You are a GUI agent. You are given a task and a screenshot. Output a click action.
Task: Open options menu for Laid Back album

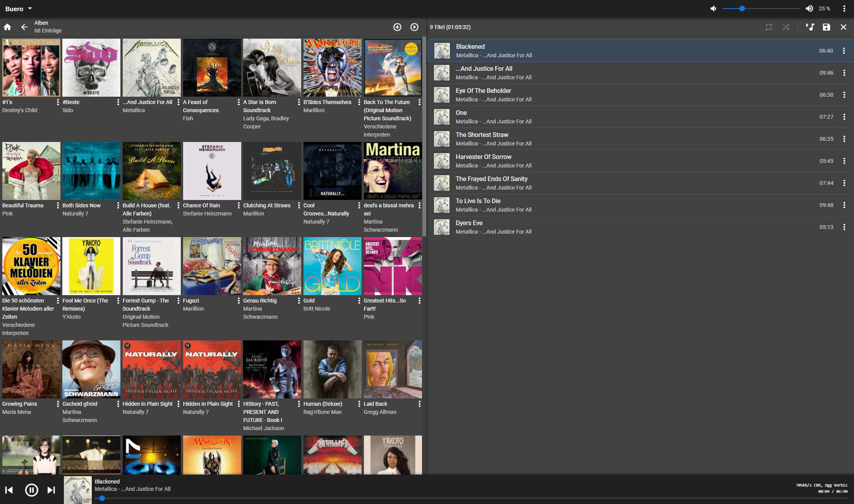coord(419,404)
